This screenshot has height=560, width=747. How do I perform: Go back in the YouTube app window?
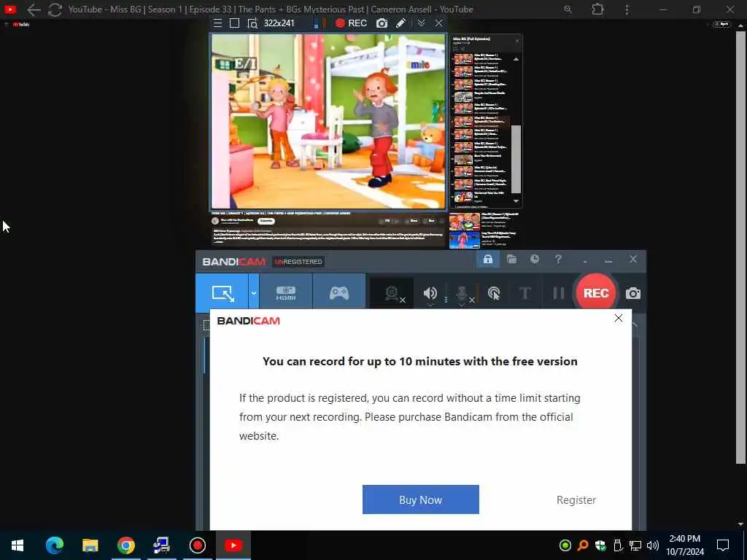click(34, 9)
